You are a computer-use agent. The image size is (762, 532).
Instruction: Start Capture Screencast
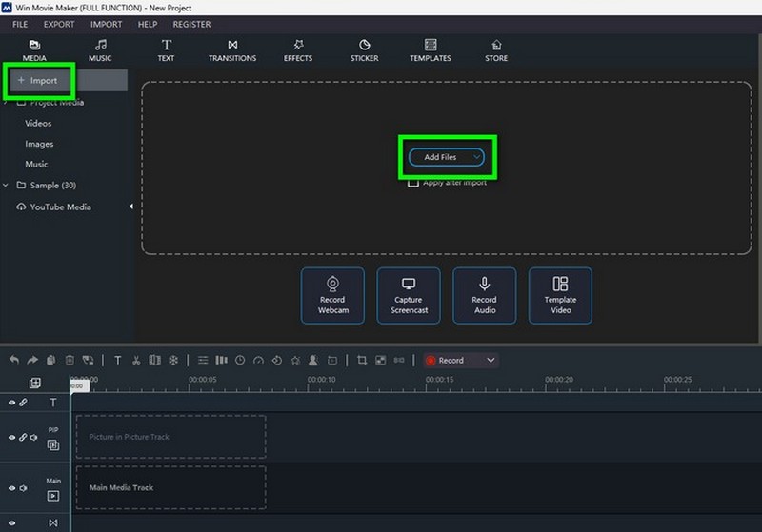click(409, 295)
